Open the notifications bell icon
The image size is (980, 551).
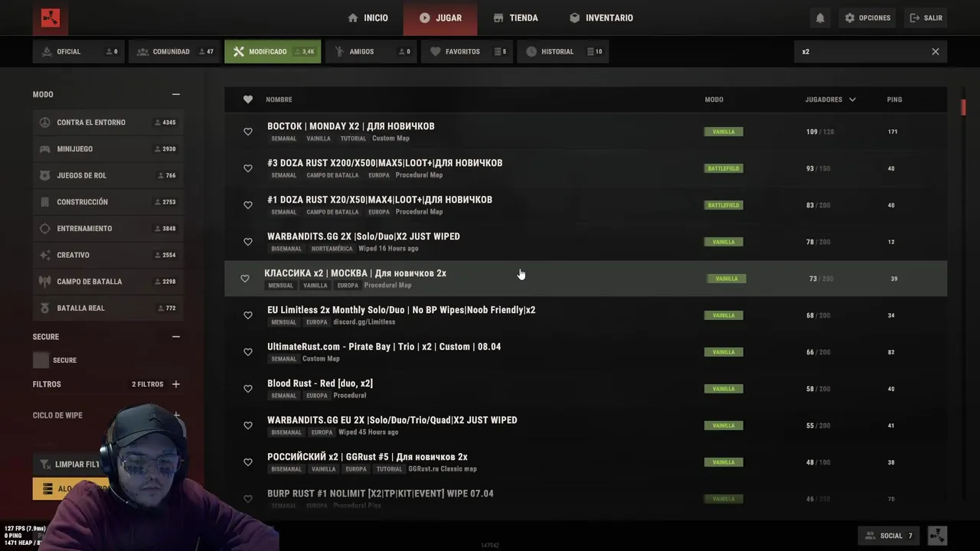(x=820, y=18)
